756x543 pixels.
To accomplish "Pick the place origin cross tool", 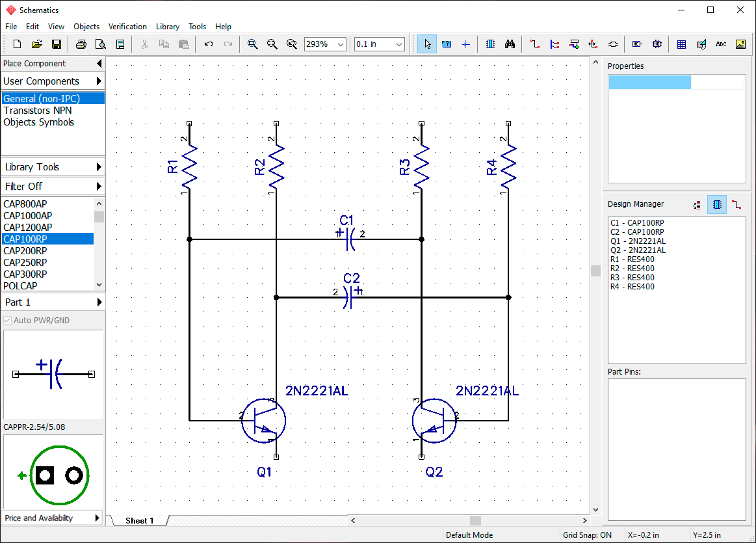I will pyautogui.click(x=465, y=44).
